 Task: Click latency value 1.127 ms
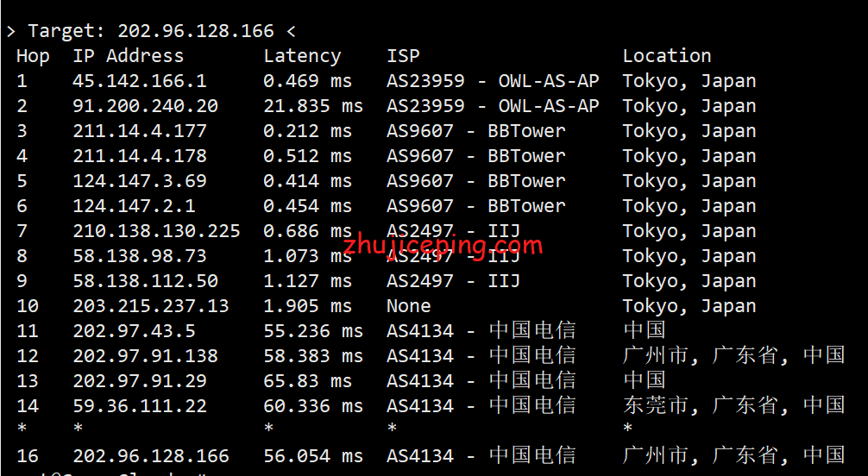coord(307,280)
